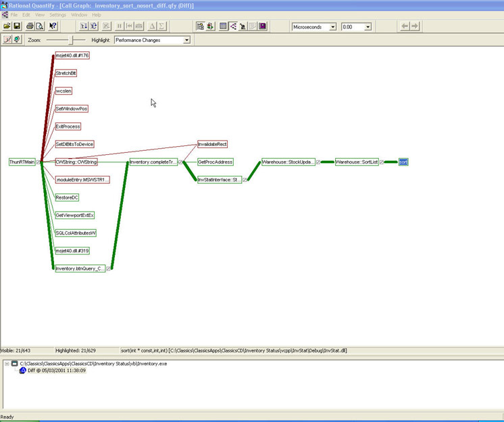Image resolution: width=504 pixels, height=422 pixels.
Task: Open Print Preview from the toolbar
Action: pos(39,26)
